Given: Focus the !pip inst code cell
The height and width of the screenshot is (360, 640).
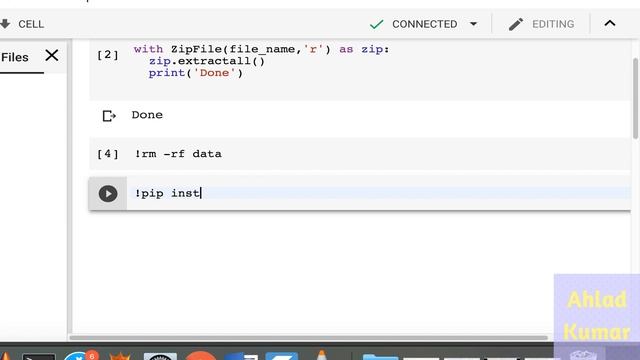Looking at the screenshot, I should pyautogui.click(x=378, y=193).
